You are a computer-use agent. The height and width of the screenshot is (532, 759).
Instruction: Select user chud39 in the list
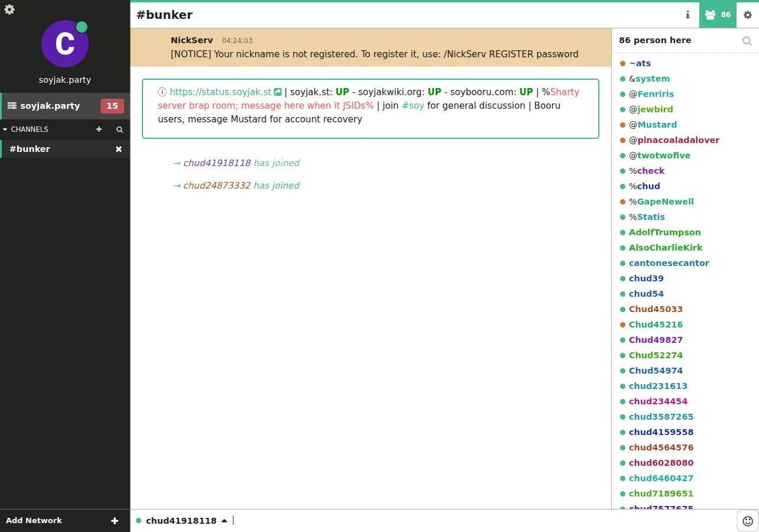click(x=646, y=278)
